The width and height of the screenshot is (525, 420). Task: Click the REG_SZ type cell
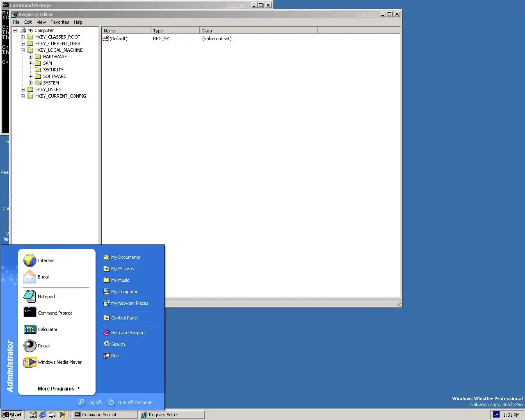click(x=161, y=39)
